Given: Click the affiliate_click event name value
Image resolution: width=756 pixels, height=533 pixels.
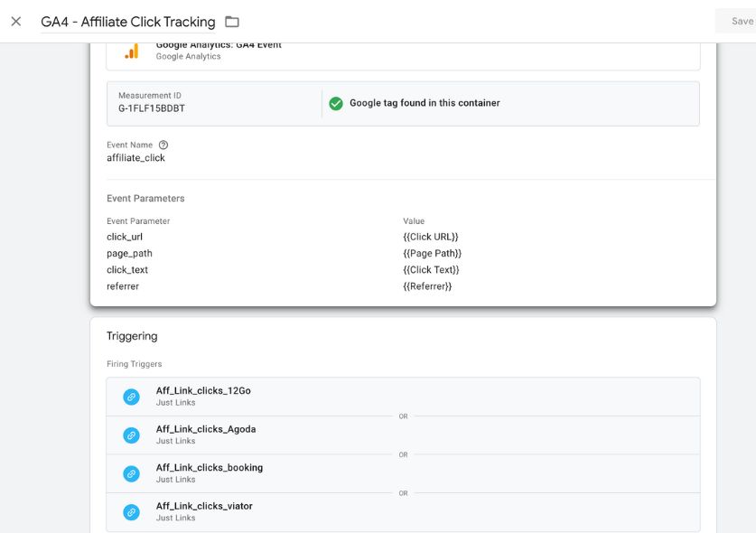Looking at the screenshot, I should tap(135, 158).
